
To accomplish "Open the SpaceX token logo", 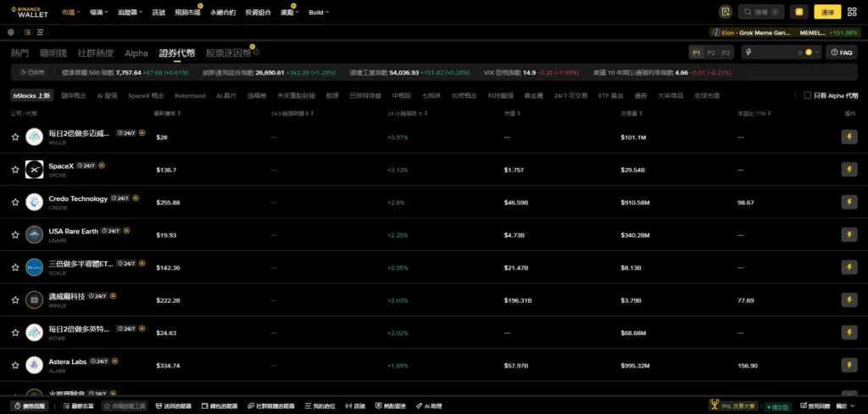I will (34, 170).
